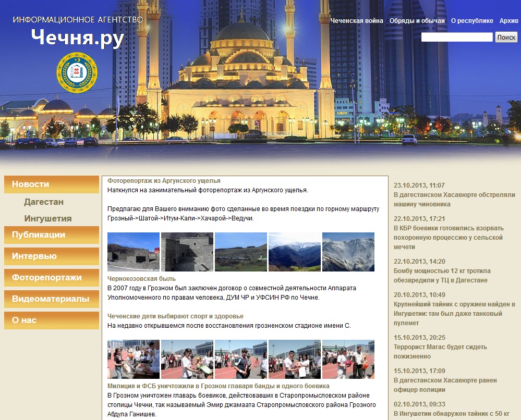
Task: Open news on КБР боевики funeral procession
Action: pyautogui.click(x=449, y=238)
